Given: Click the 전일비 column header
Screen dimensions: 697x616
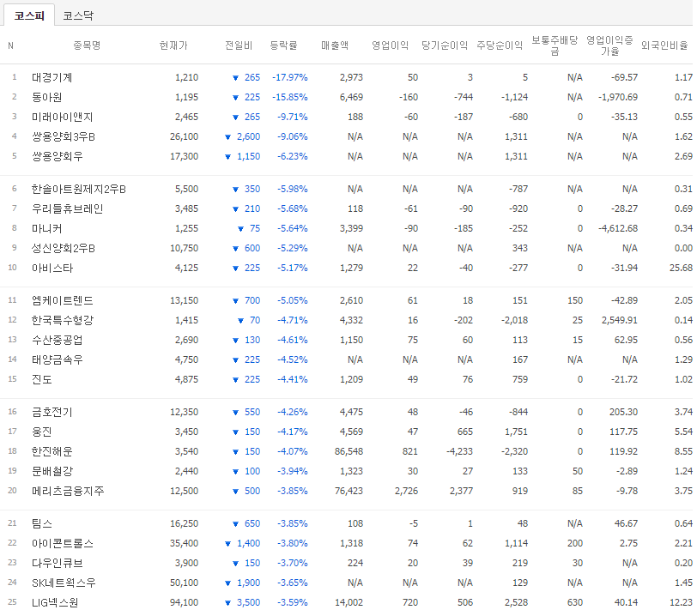Looking at the screenshot, I should [x=239, y=45].
